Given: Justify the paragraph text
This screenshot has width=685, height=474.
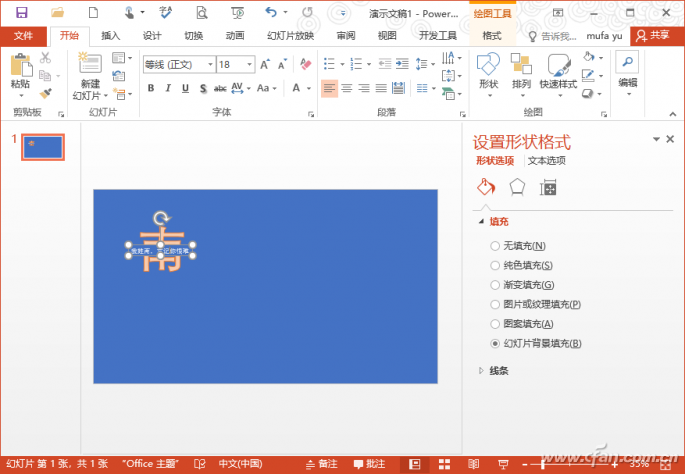Looking at the screenshot, I should point(381,89).
